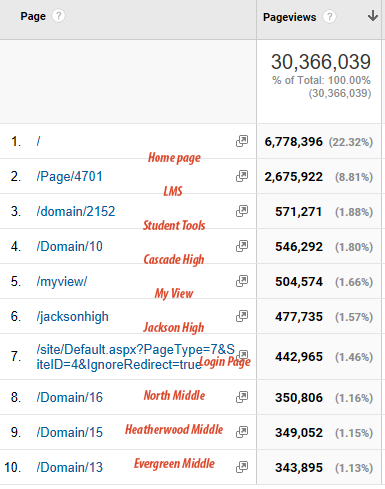Open external link icon for home page row

point(242,141)
